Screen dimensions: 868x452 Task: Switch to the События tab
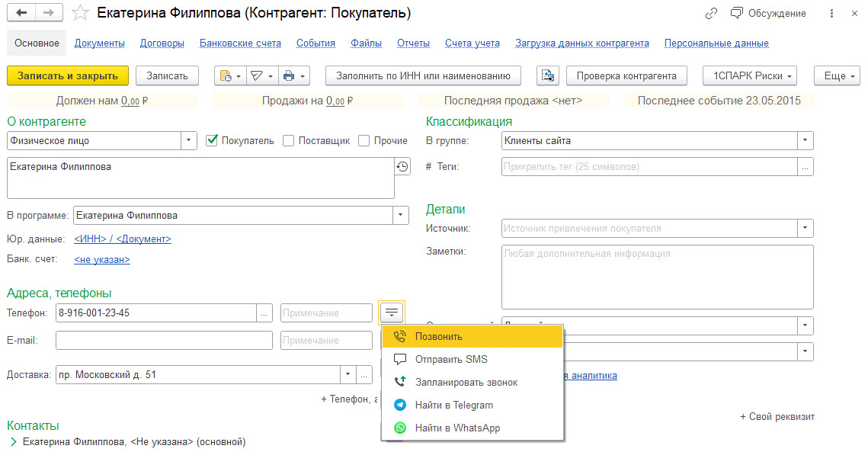coord(315,43)
